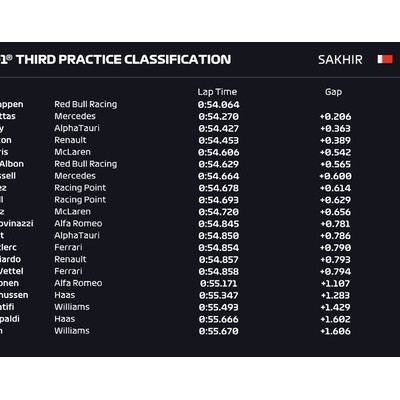Click the Bahrain flag icon
The height and width of the screenshot is (400, 400).
point(385,59)
